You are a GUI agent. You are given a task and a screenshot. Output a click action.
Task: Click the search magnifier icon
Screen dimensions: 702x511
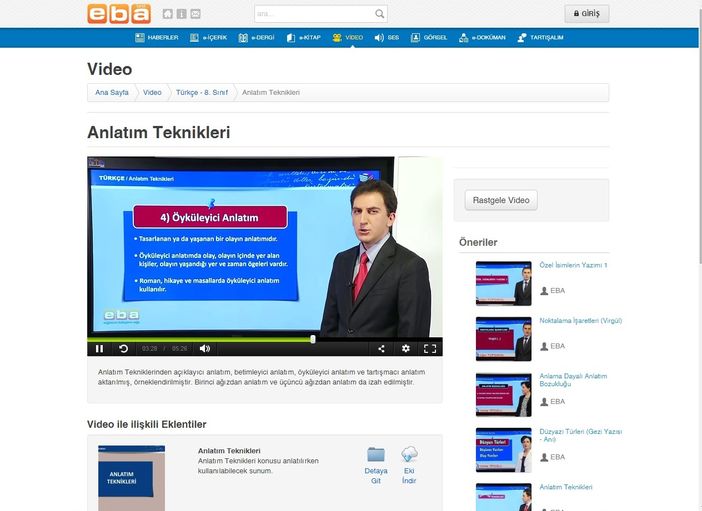click(x=379, y=14)
